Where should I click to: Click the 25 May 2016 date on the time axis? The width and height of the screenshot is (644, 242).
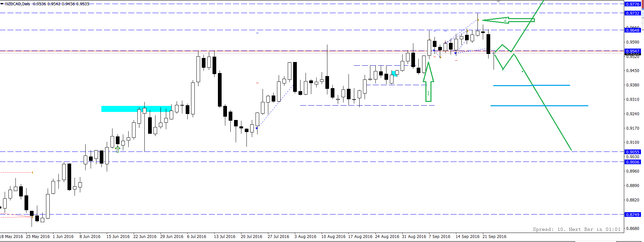click(x=38, y=237)
